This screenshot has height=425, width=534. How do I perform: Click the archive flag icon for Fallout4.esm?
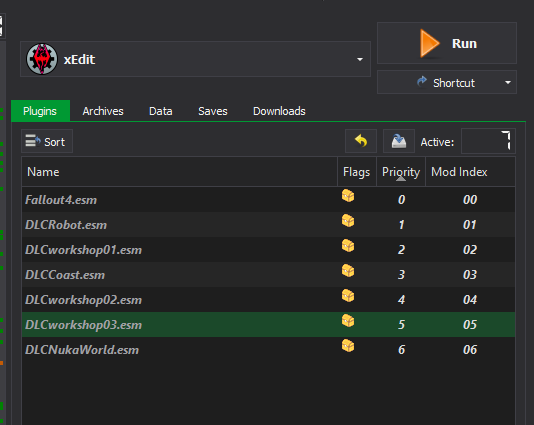click(348, 196)
